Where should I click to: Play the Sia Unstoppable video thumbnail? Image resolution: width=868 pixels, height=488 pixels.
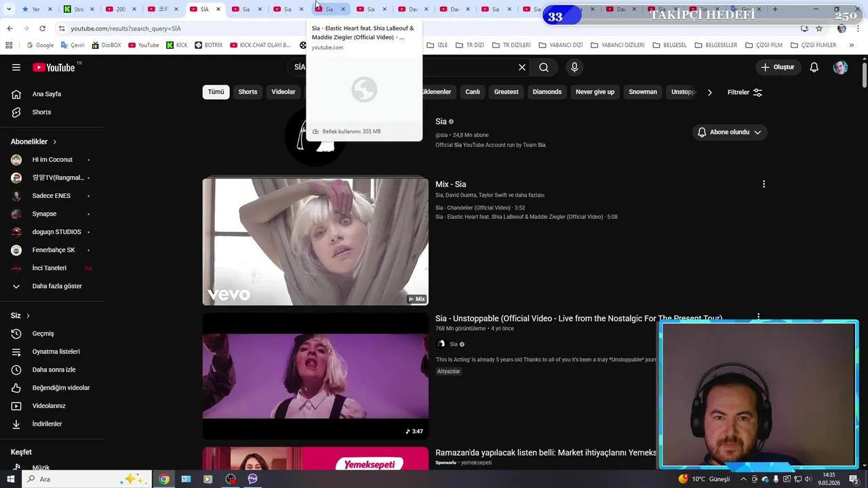click(x=315, y=375)
